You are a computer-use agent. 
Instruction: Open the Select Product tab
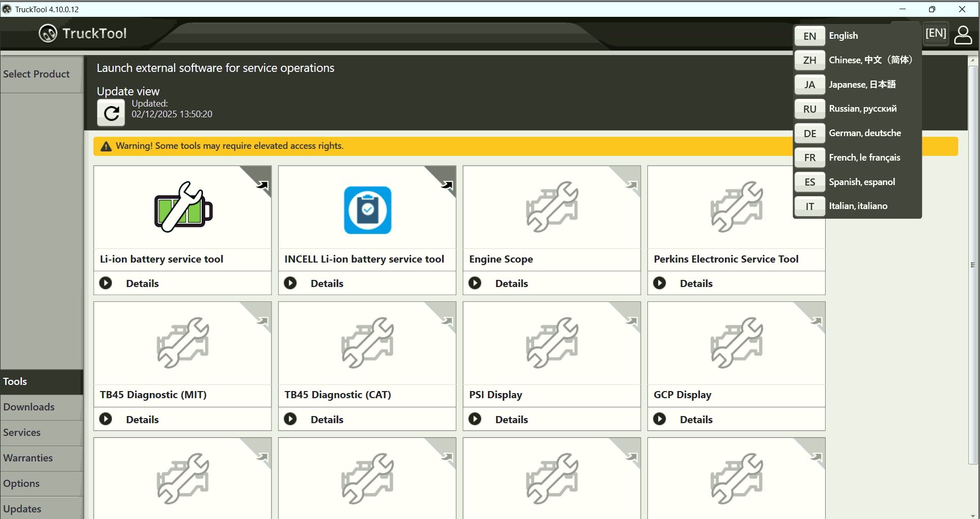coord(41,74)
